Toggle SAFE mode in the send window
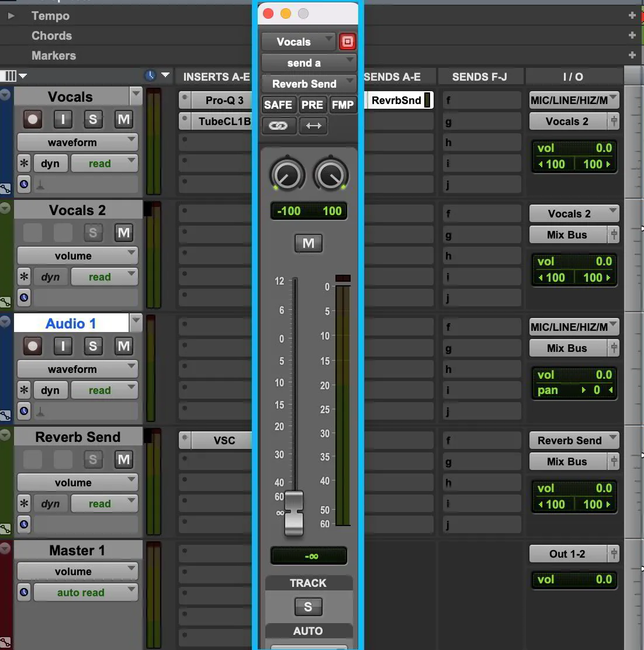The height and width of the screenshot is (650, 644). (278, 105)
